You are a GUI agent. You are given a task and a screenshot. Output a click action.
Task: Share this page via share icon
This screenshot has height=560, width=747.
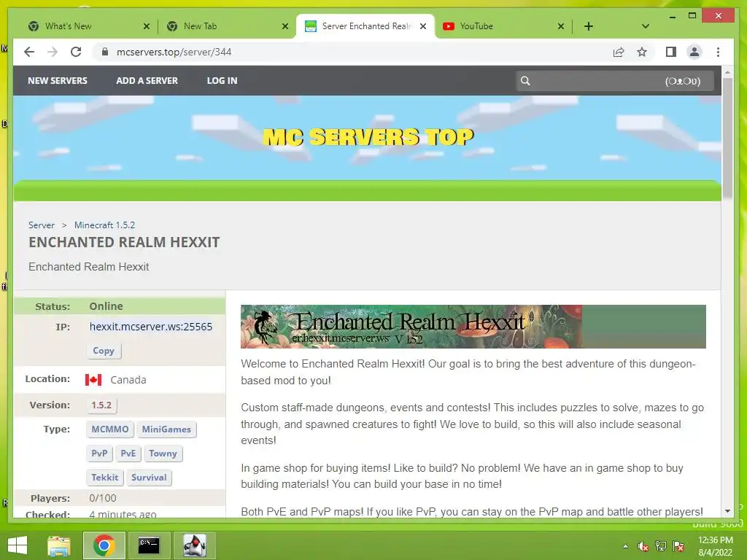619,52
